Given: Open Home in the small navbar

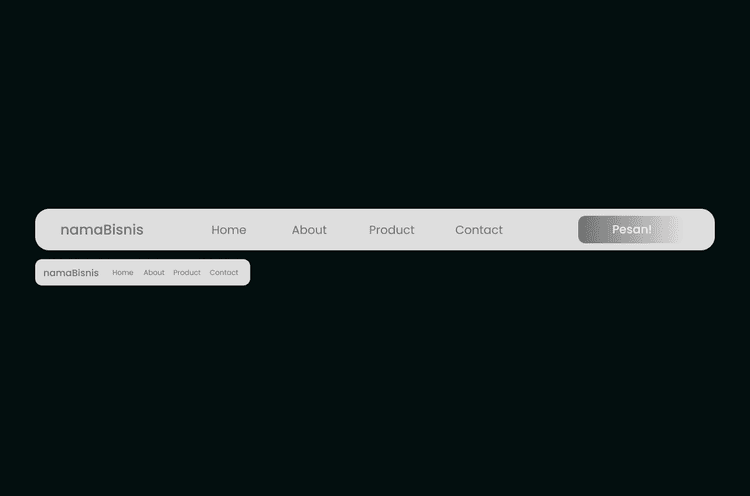Looking at the screenshot, I should [122, 272].
